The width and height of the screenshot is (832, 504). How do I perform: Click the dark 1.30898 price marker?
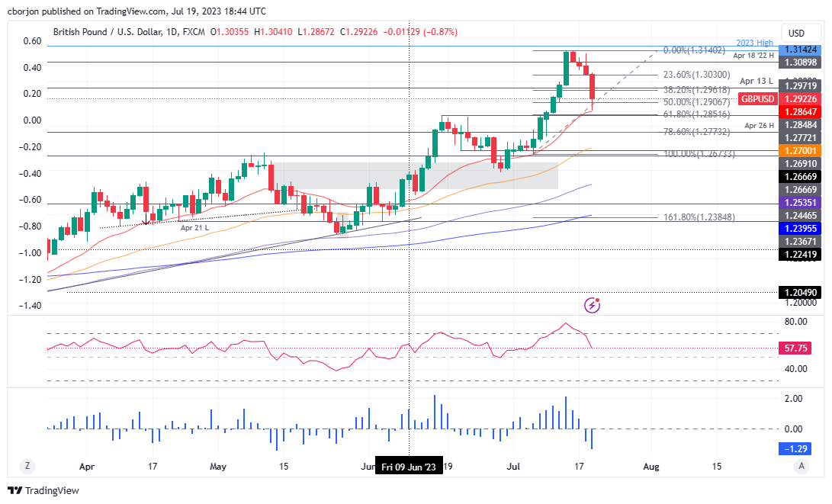tap(799, 60)
